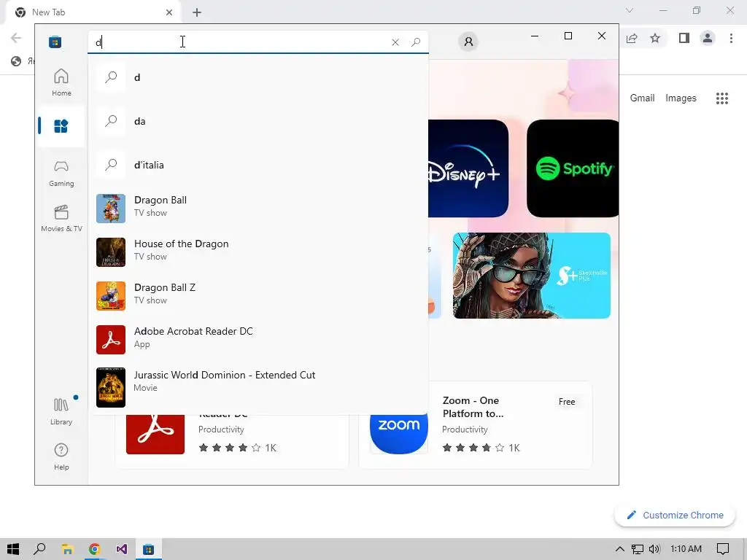Click the Dragon Ball thumbnail image

pos(111,209)
